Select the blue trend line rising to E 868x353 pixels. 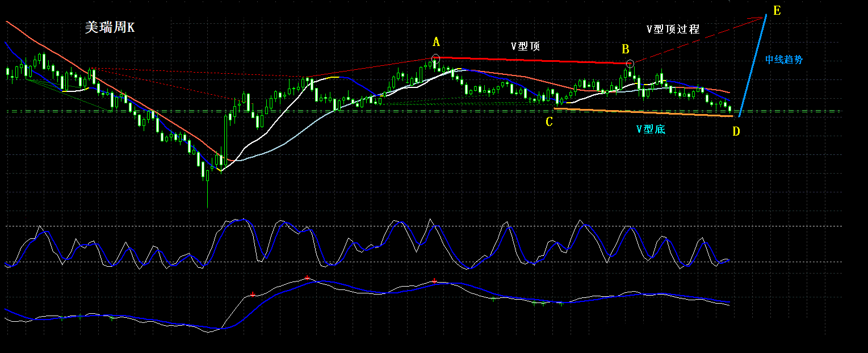point(753,65)
